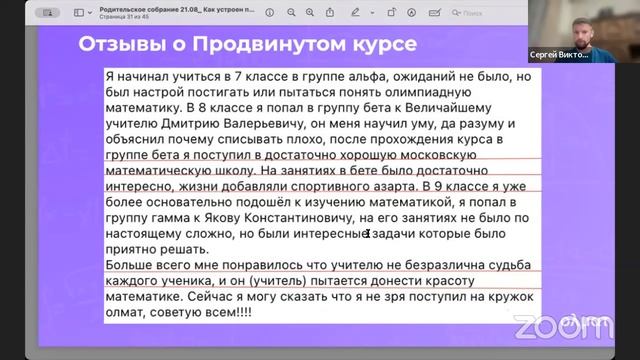Image resolution: width=640 pixels, height=360 pixels.
Task: Click the grey pill button at toolbar start
Action: coord(47,13)
